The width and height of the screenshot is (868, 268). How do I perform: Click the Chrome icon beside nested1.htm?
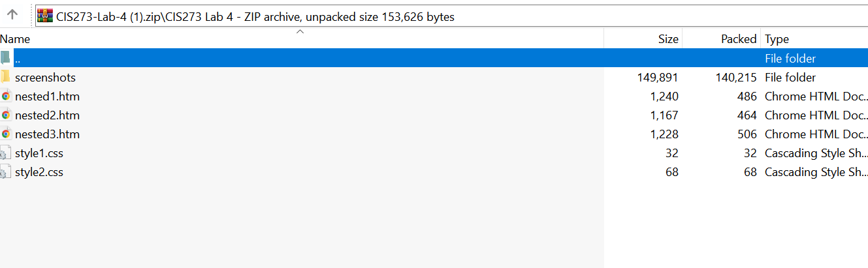(x=5, y=97)
